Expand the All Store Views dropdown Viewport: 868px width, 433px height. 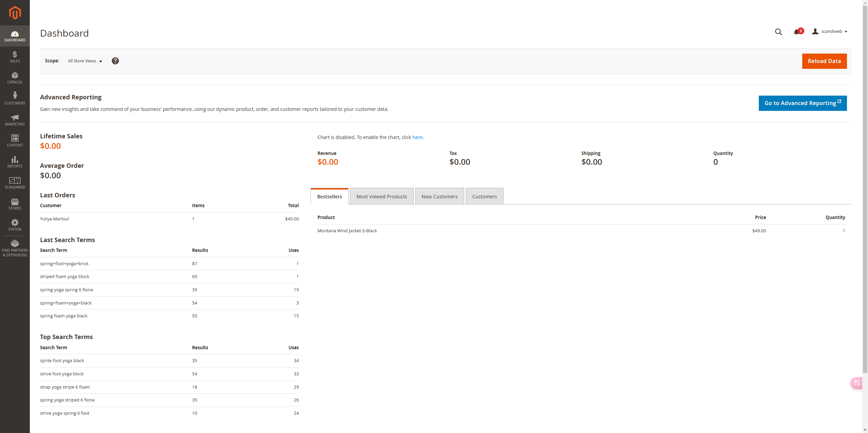tap(85, 61)
